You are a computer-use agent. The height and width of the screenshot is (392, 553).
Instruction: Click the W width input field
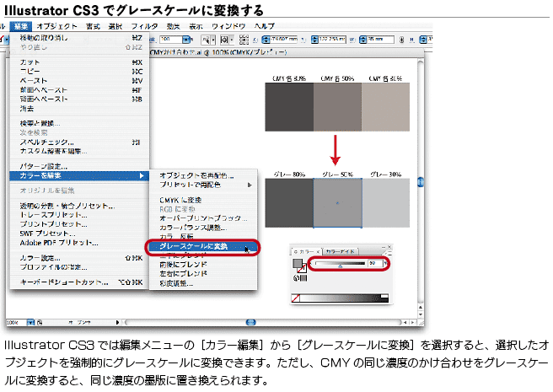[380, 40]
